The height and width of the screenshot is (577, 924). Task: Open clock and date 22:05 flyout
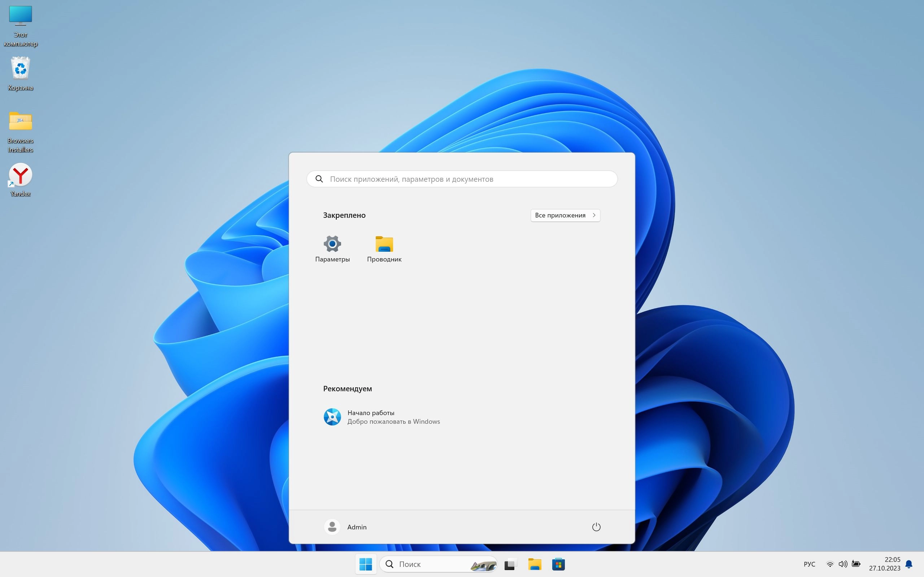point(884,564)
